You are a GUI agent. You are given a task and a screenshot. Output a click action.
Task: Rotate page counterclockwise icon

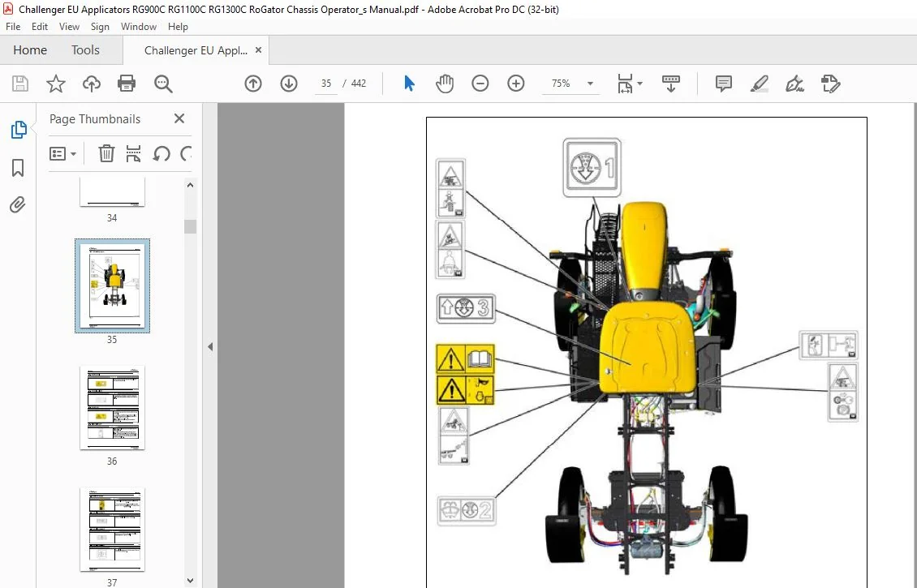[161, 154]
